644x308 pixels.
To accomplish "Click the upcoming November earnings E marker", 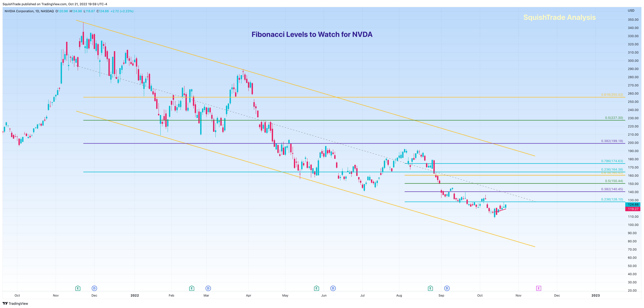I will pos(539,288).
